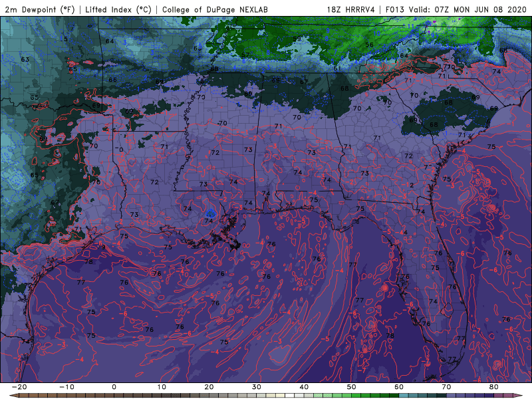
Task: Click the "63" dewpoint value on the map
Action: point(25,59)
